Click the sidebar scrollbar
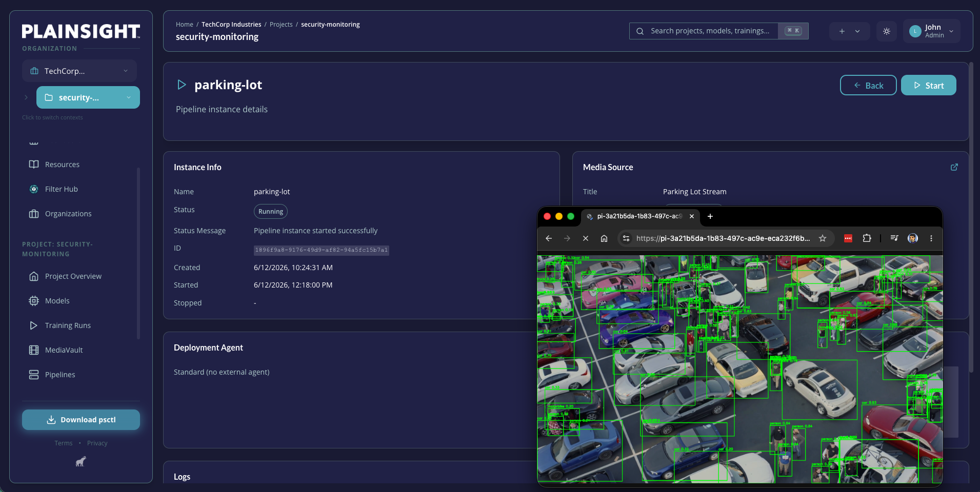Image resolution: width=980 pixels, height=492 pixels. 138,254
